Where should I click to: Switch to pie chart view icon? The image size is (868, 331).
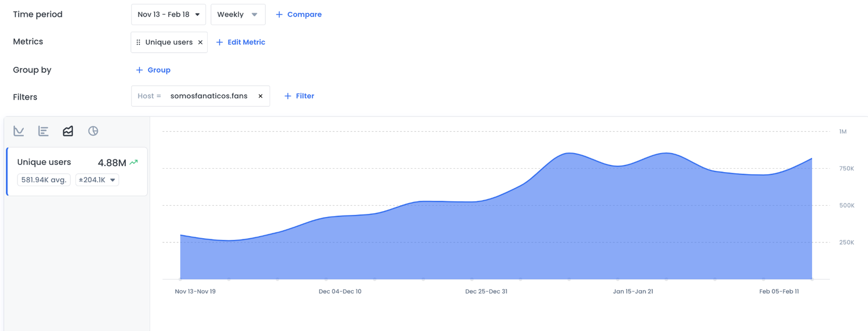tap(93, 131)
